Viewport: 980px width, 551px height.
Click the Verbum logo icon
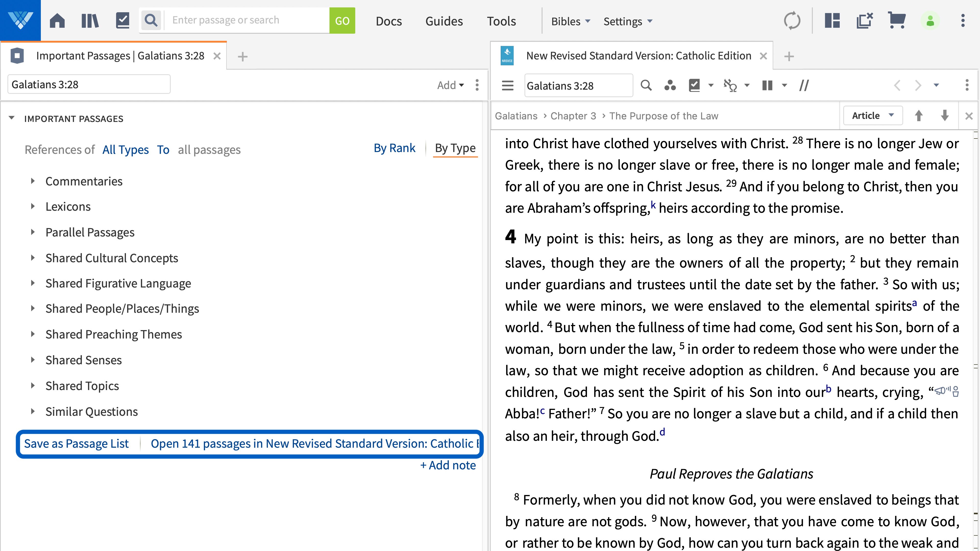coord(20,20)
